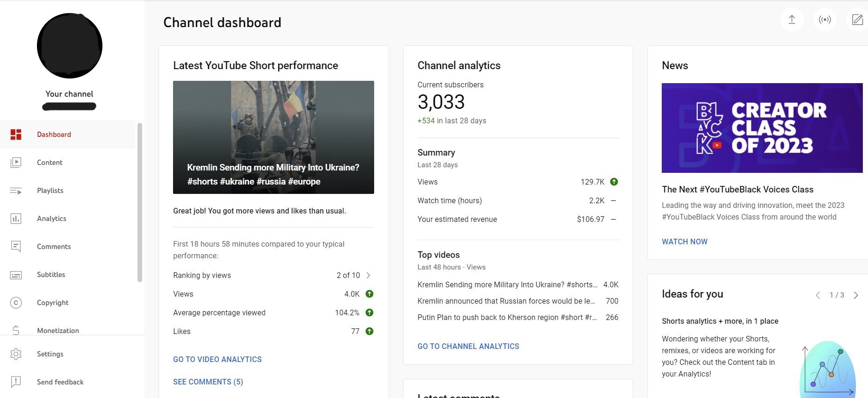Click the Settings gear icon
Viewport: 868px width, 398px height.
[16, 354]
